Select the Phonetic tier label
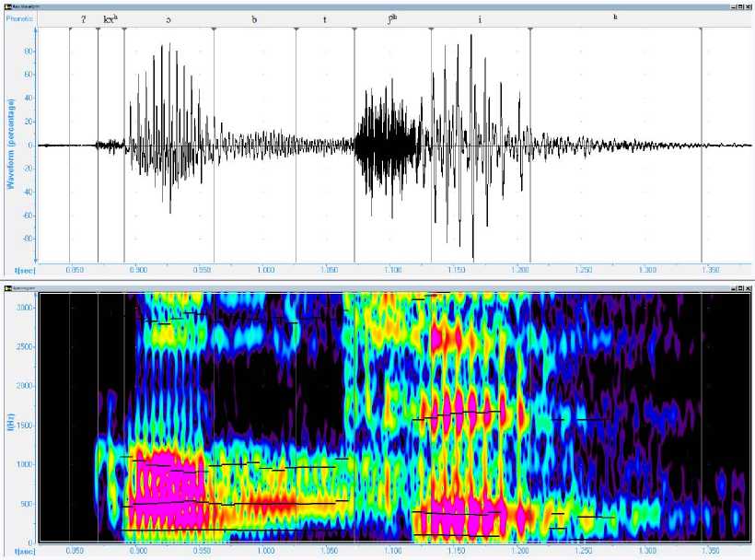 pyautogui.click(x=19, y=18)
